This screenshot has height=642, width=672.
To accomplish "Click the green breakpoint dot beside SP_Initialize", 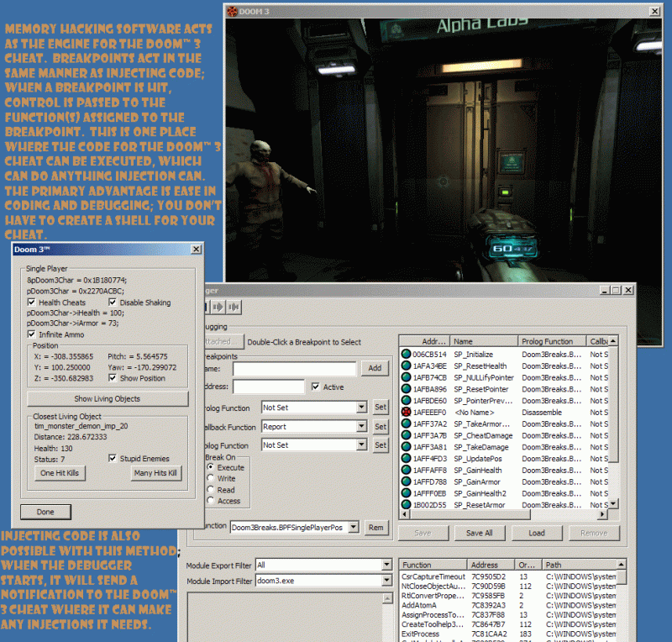I will (x=406, y=354).
